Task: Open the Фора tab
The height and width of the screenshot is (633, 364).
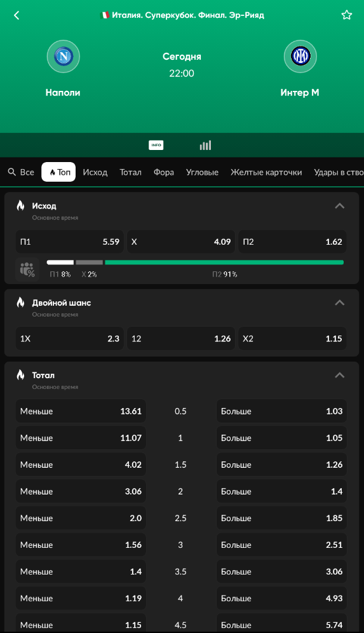Action: coord(163,172)
